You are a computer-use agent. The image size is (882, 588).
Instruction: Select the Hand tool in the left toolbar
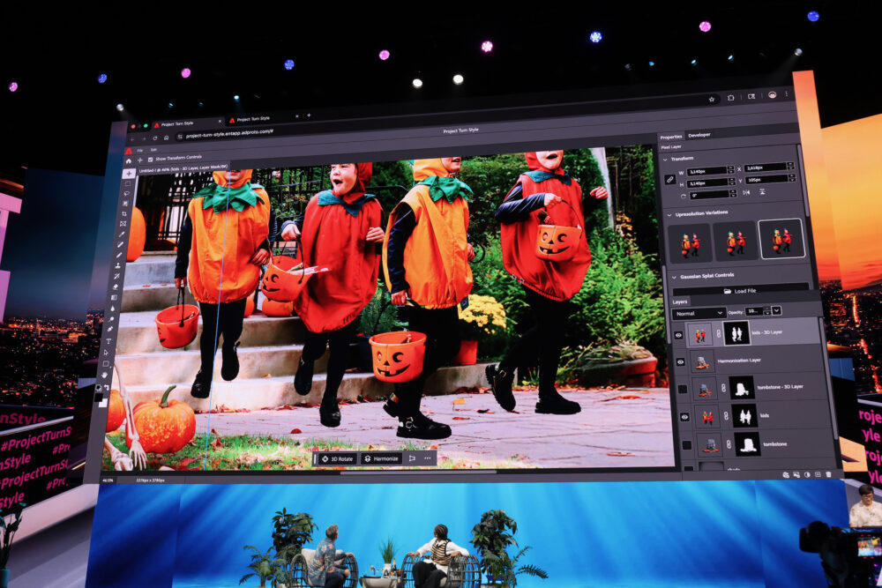pos(106,375)
